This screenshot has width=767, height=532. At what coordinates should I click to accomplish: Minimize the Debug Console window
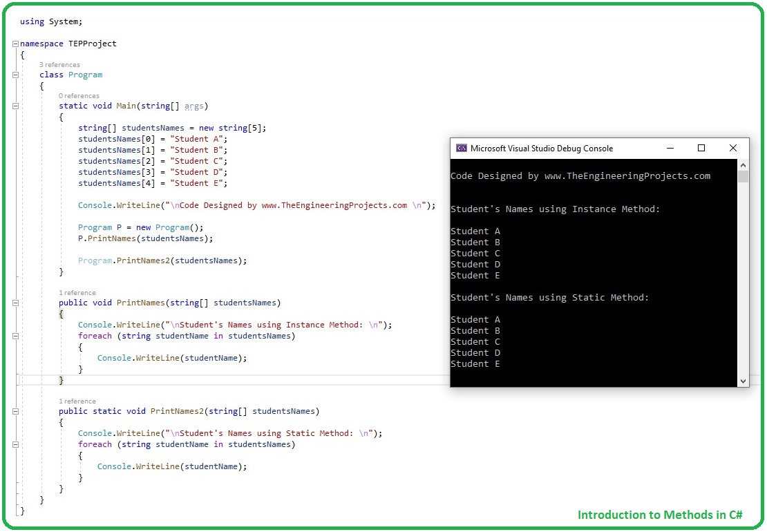click(x=670, y=148)
